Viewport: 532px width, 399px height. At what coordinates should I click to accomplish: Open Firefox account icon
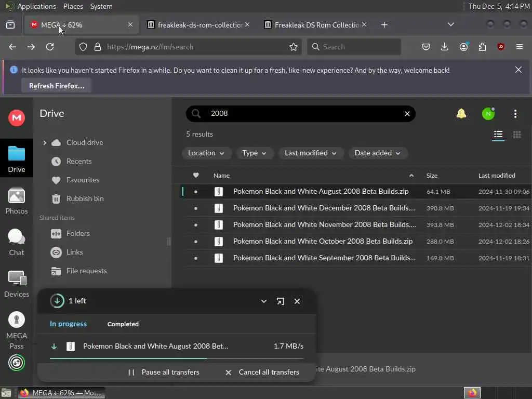coord(464,47)
